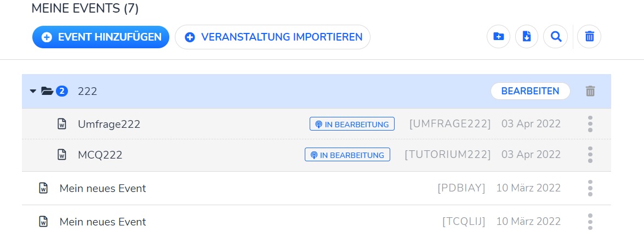Collapse folder 222 with the arrow
Image resolution: width=644 pixels, height=237 pixels.
pos(32,91)
